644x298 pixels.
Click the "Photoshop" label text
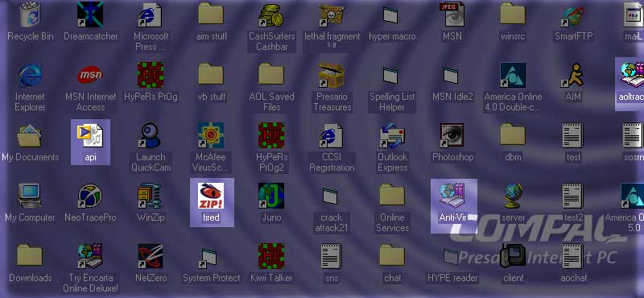[x=452, y=157]
